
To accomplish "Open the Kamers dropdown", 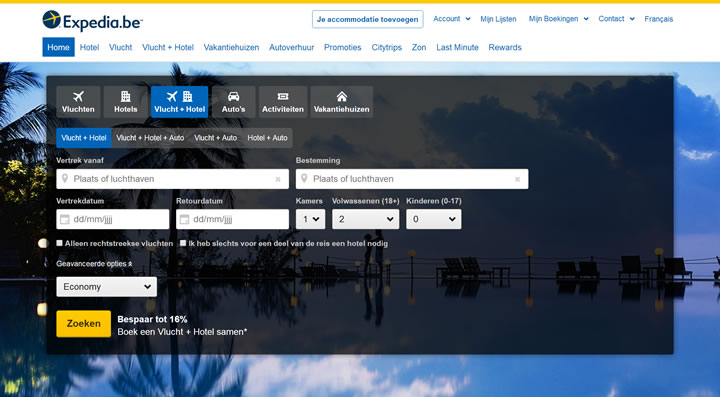I will (310, 219).
